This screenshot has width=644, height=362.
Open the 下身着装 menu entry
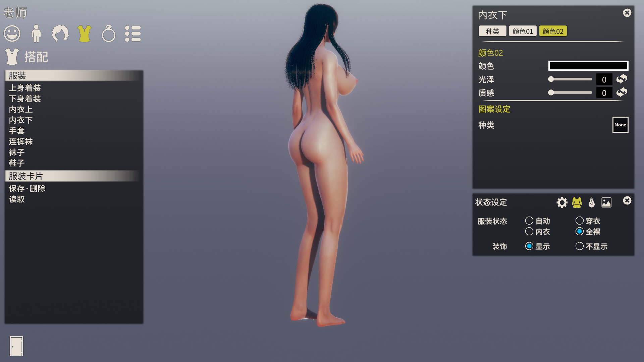coord(25,99)
